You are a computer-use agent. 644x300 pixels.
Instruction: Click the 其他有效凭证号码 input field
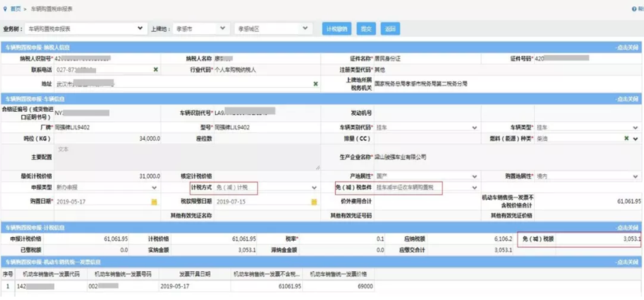pos(427,215)
